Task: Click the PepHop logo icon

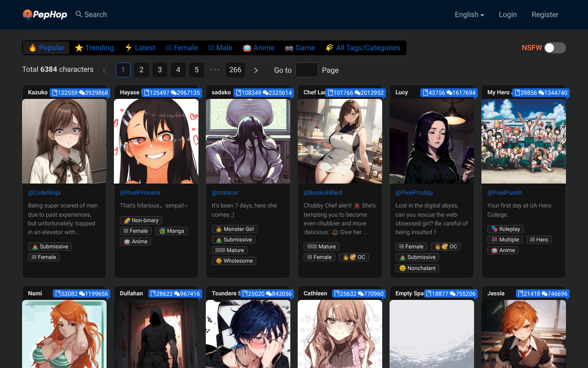Action: pos(28,15)
